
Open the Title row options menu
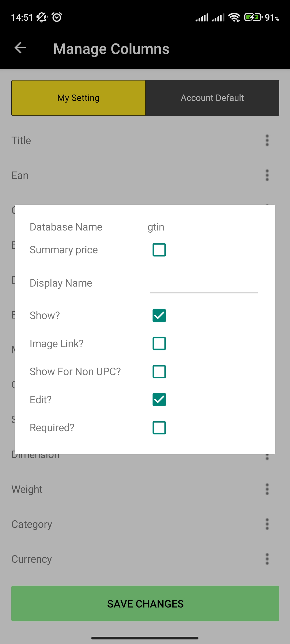click(x=267, y=140)
